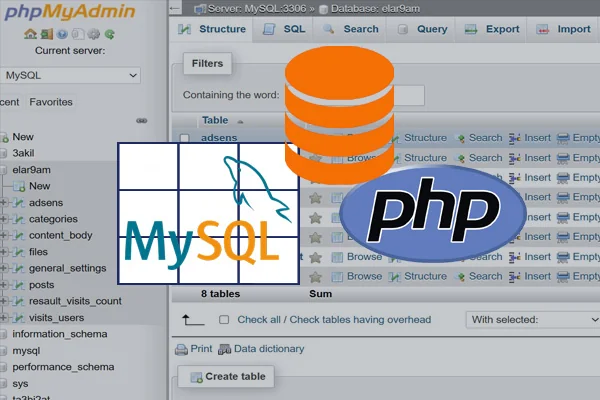Click the Data dictionary link
The height and width of the screenshot is (400, 600).
[x=269, y=349]
